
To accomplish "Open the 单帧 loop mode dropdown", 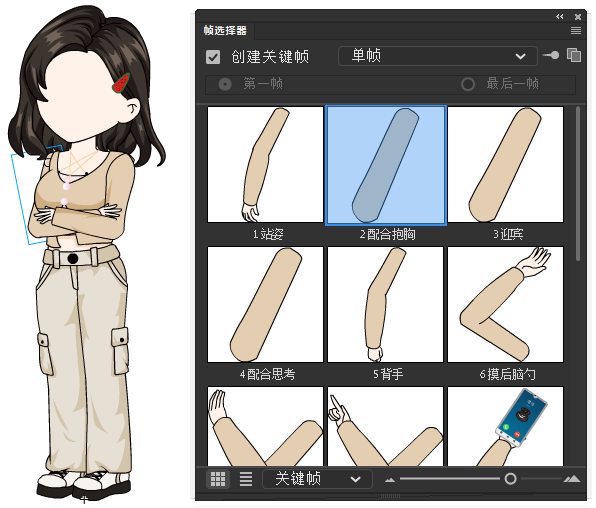I will pos(437,56).
